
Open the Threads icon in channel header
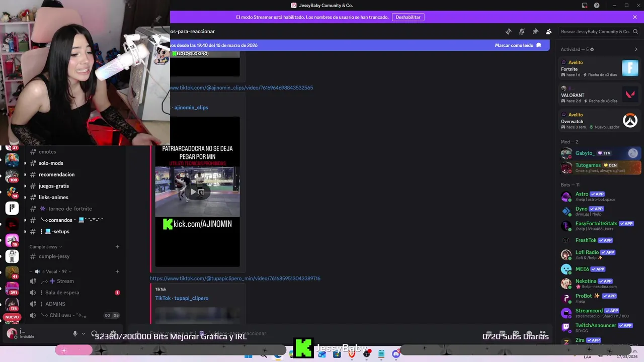[508, 31]
